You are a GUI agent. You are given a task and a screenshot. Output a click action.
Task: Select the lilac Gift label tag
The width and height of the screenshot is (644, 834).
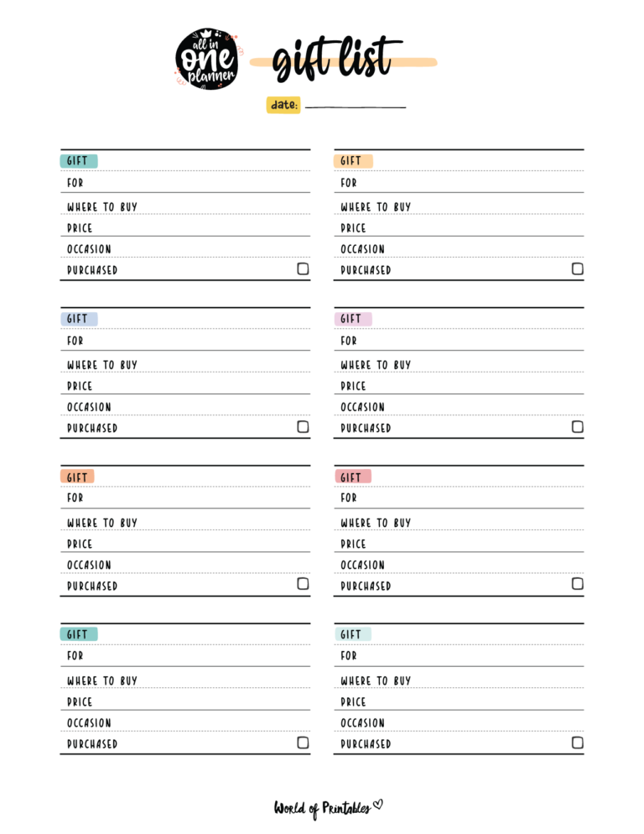tap(352, 319)
